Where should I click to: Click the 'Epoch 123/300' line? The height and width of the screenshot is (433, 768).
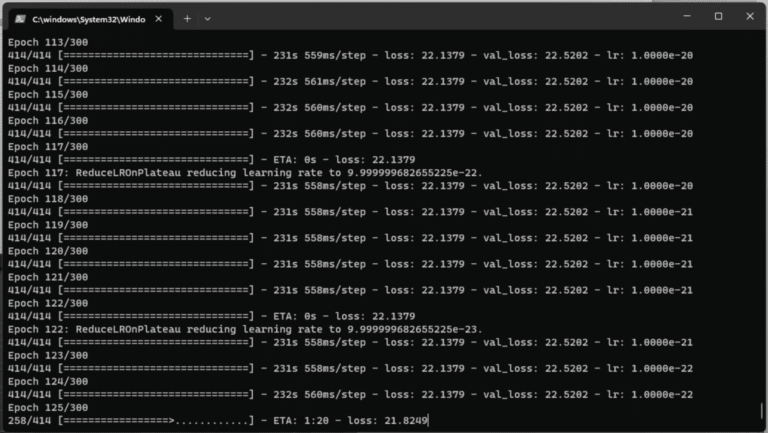[x=48, y=355]
